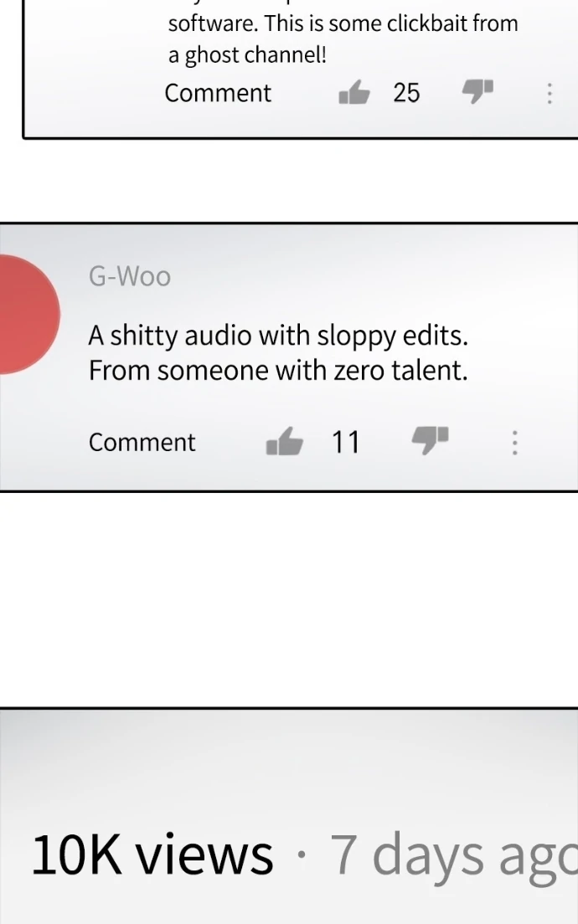Click the like count showing 25
Image resolution: width=578 pixels, height=924 pixels.
406,93
